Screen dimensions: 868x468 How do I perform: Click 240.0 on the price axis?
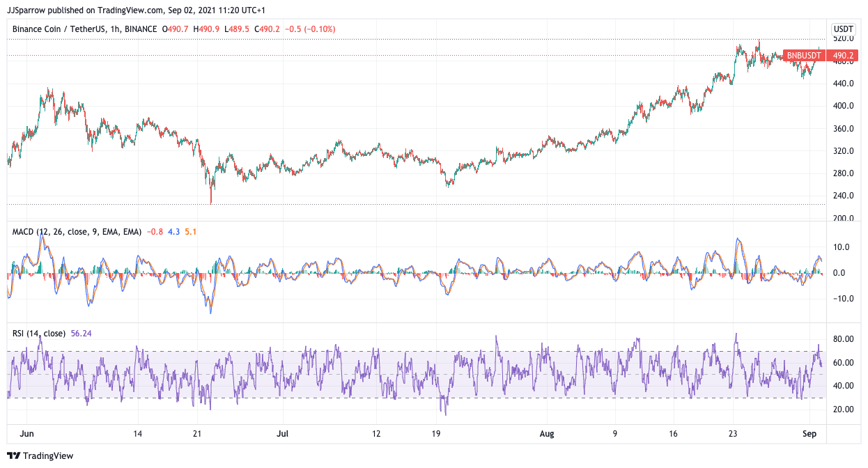coord(844,196)
